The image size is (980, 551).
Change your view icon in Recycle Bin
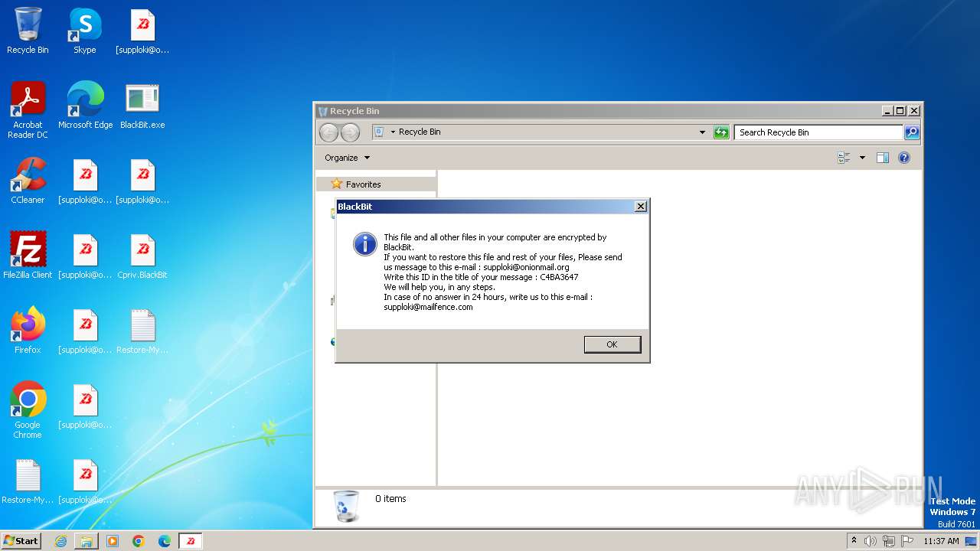[x=844, y=158]
